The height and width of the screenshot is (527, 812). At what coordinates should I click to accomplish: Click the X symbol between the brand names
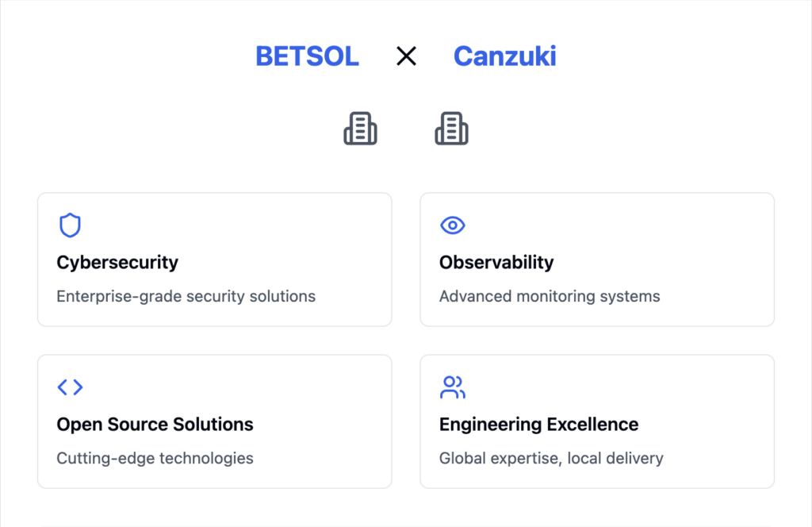tap(407, 56)
